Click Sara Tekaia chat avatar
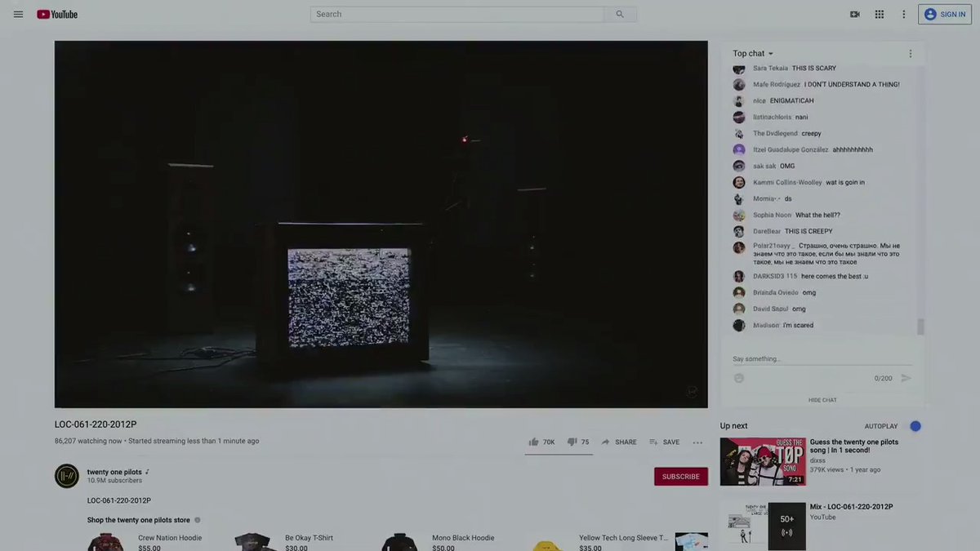980x551 pixels. 739,69
